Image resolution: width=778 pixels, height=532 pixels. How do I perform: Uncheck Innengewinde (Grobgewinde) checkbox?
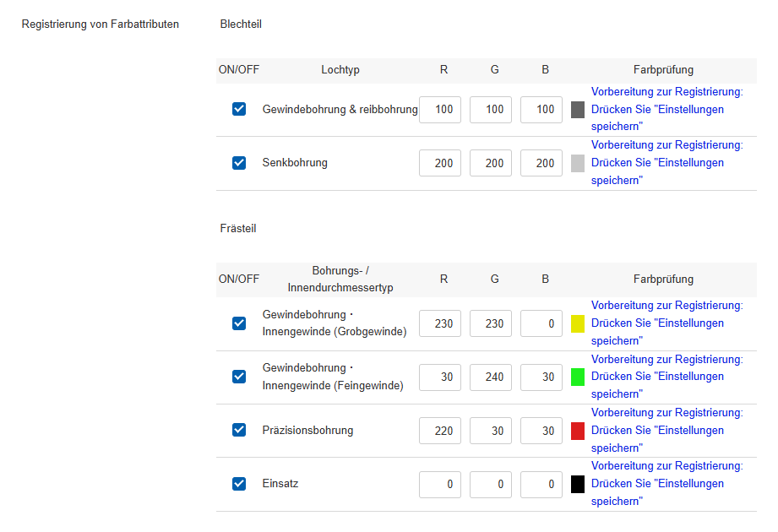point(239,323)
